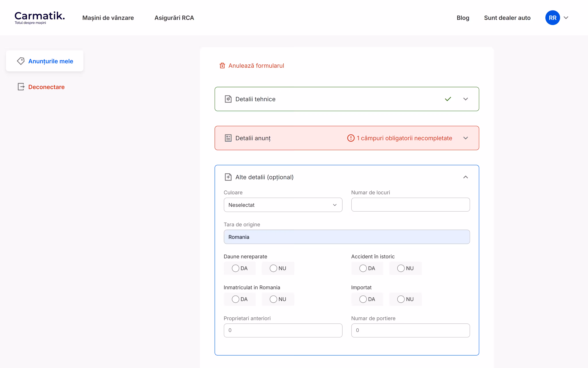Open the account menu chevron beside RR
Image resolution: width=588 pixels, height=368 pixels.
pyautogui.click(x=566, y=18)
